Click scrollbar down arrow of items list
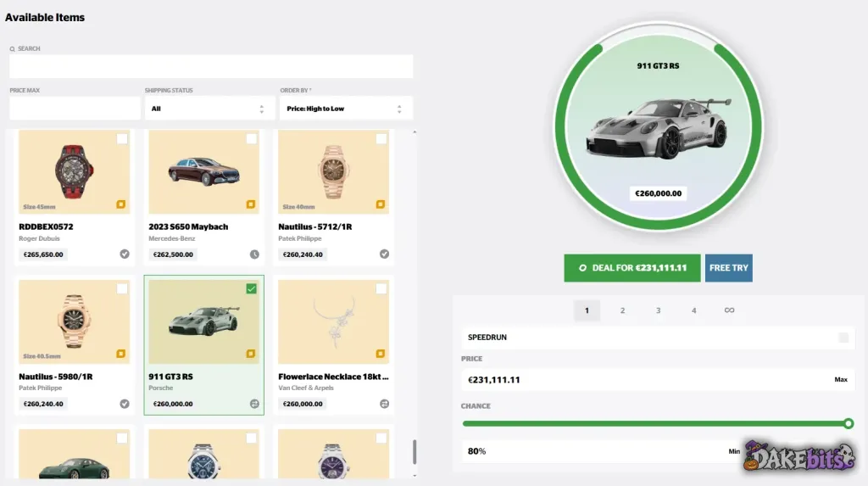Image resolution: width=868 pixels, height=486 pixels. click(415, 476)
